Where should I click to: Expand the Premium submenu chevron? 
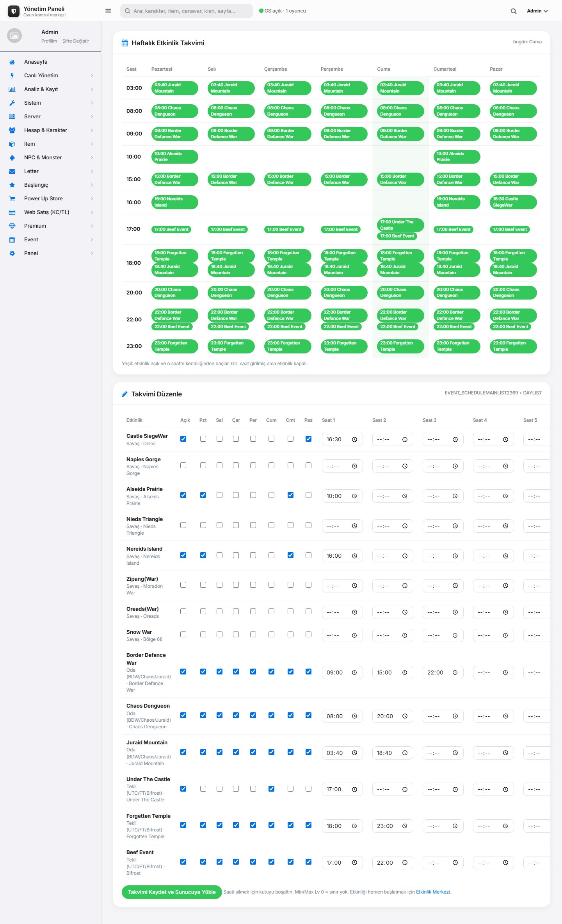pos(92,226)
